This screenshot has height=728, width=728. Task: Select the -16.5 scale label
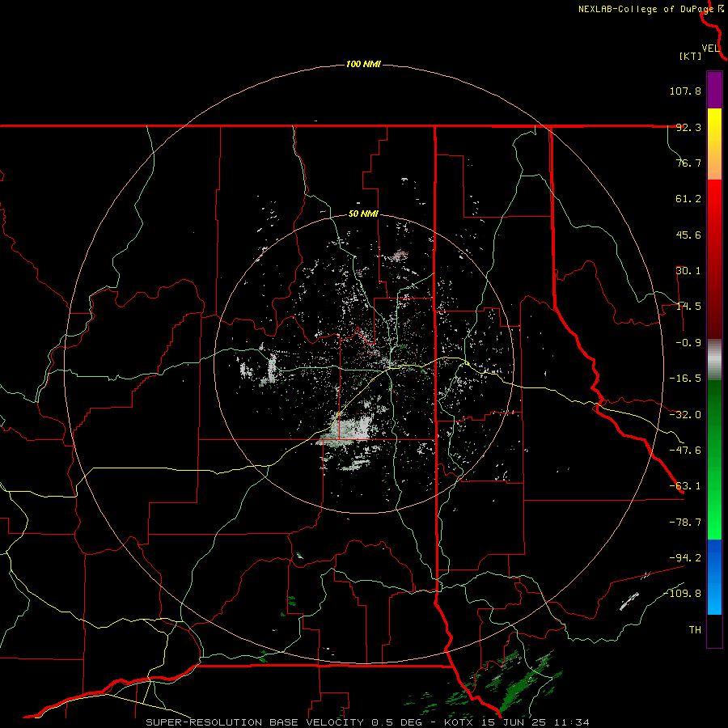[685, 379]
